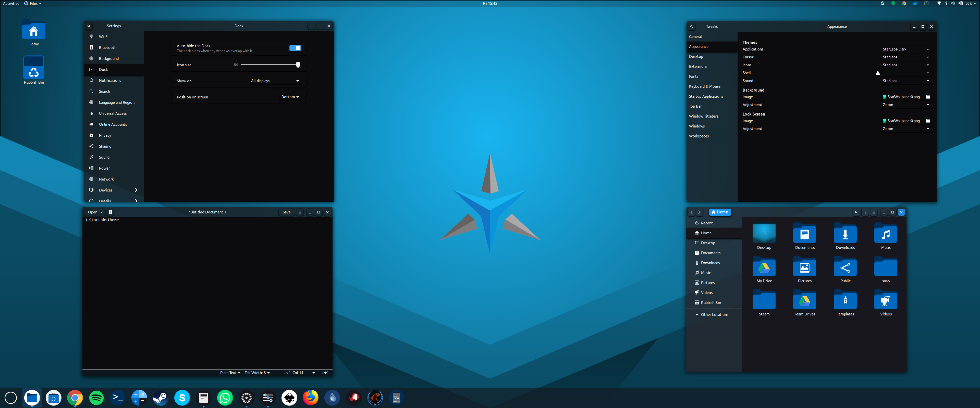Open the Tab Width dropdown
The height and width of the screenshot is (408, 980).
click(x=257, y=373)
